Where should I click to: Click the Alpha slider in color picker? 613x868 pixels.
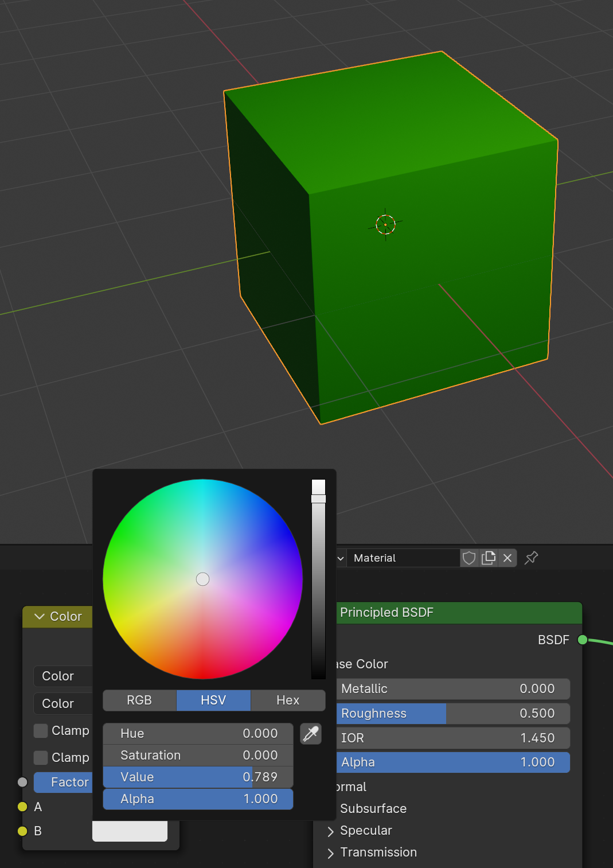(198, 799)
